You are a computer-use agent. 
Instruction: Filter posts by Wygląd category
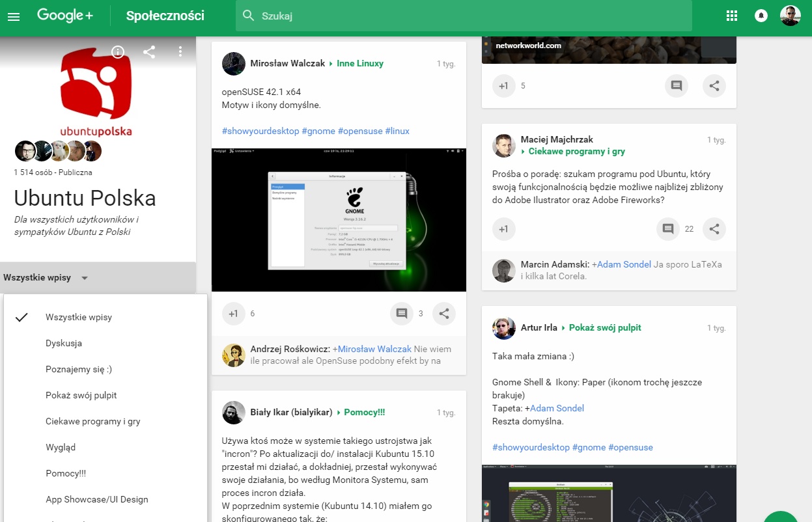[x=105, y=448]
